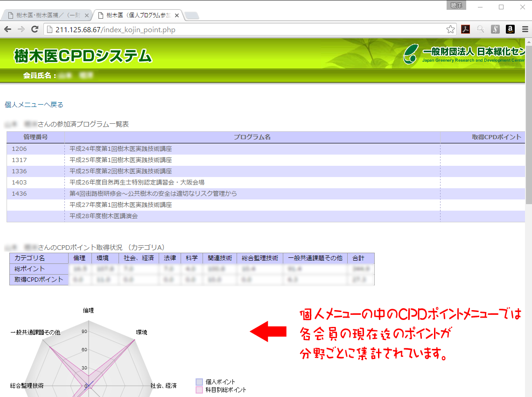Click the 個人ポイント legend color swatch

199,382
